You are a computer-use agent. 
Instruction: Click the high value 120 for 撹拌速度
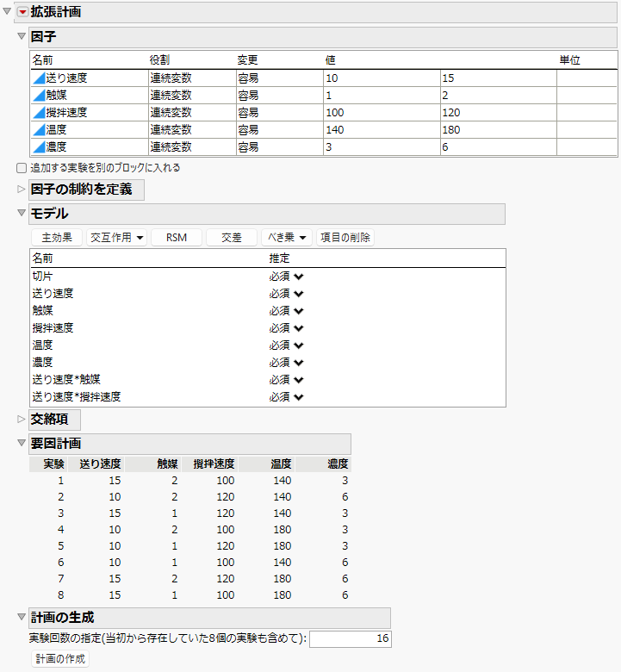tap(499, 112)
